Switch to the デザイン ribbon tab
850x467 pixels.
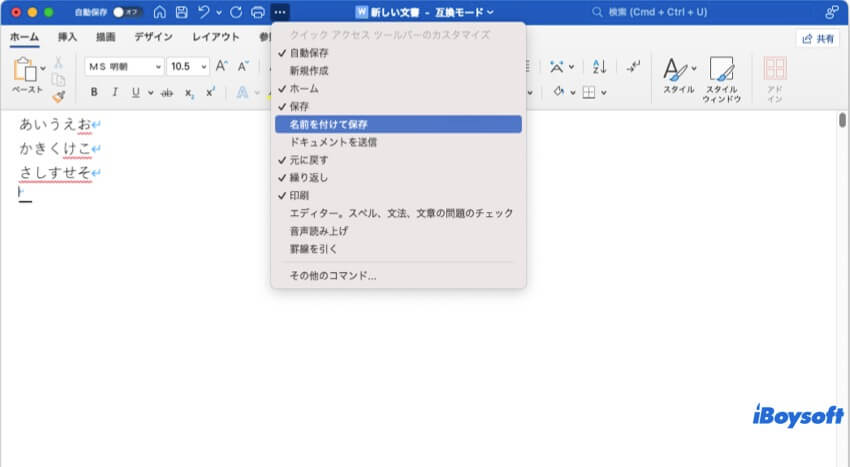point(153,37)
